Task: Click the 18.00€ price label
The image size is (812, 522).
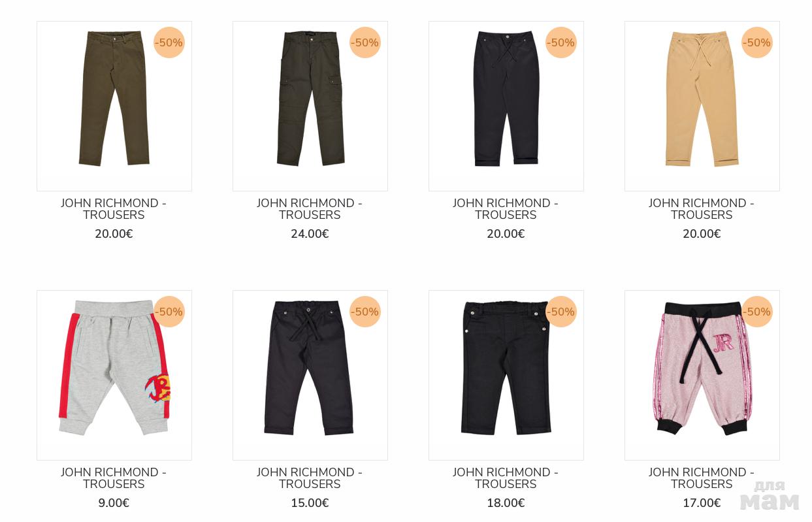Action: (506, 503)
